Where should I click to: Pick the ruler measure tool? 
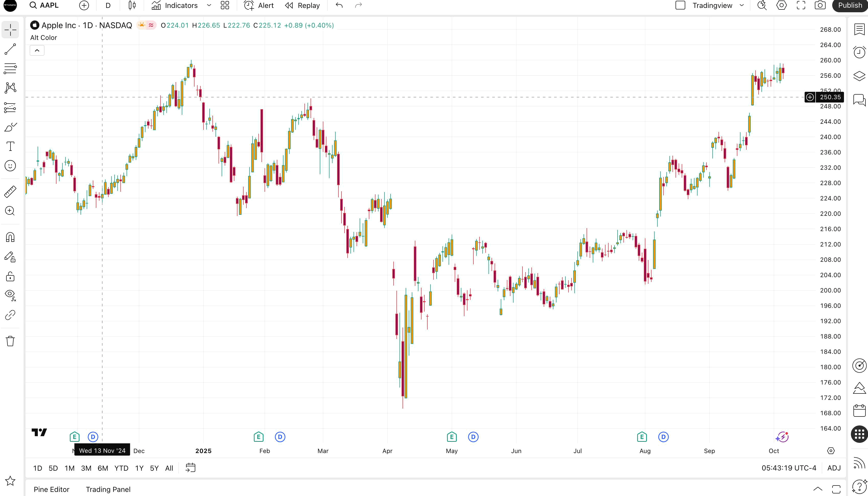[10, 192]
